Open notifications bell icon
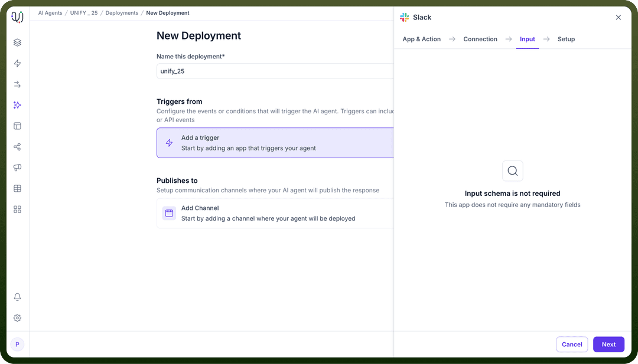Screen dimensions: 638x364 pyautogui.click(x=17, y=297)
